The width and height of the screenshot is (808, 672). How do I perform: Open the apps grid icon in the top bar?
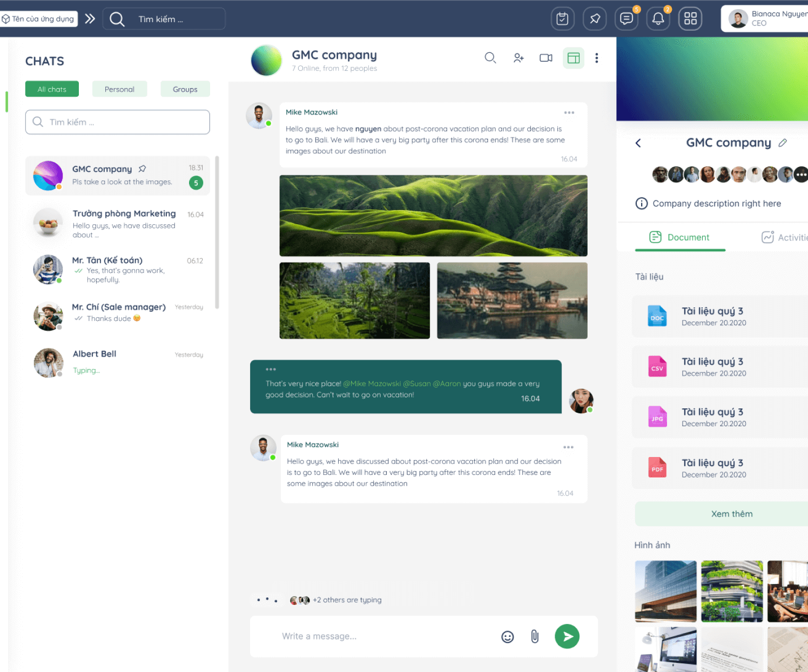pos(690,18)
